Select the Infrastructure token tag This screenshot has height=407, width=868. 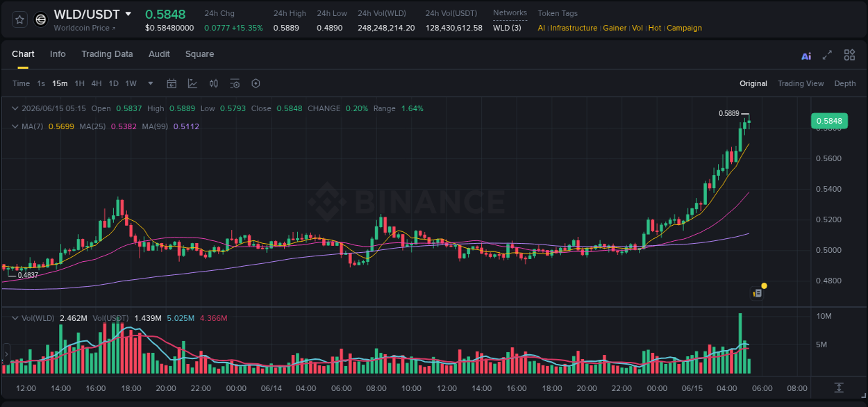click(574, 28)
